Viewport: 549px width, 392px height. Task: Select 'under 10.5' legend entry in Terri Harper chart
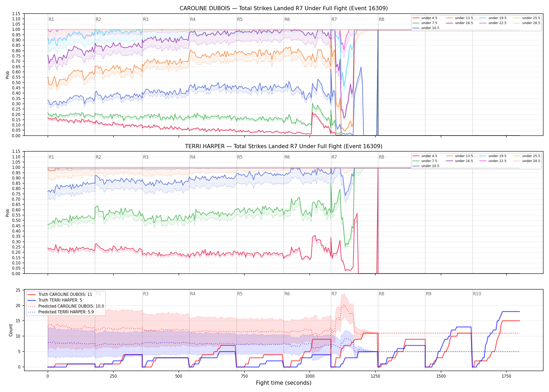[426, 166]
